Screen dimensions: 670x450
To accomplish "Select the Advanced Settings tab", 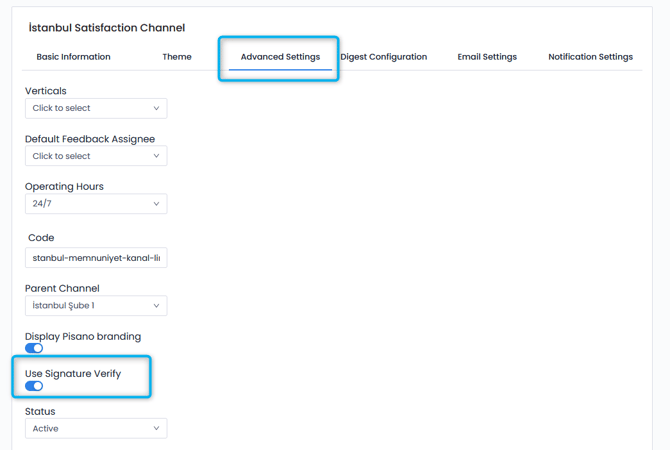I will 280,57.
